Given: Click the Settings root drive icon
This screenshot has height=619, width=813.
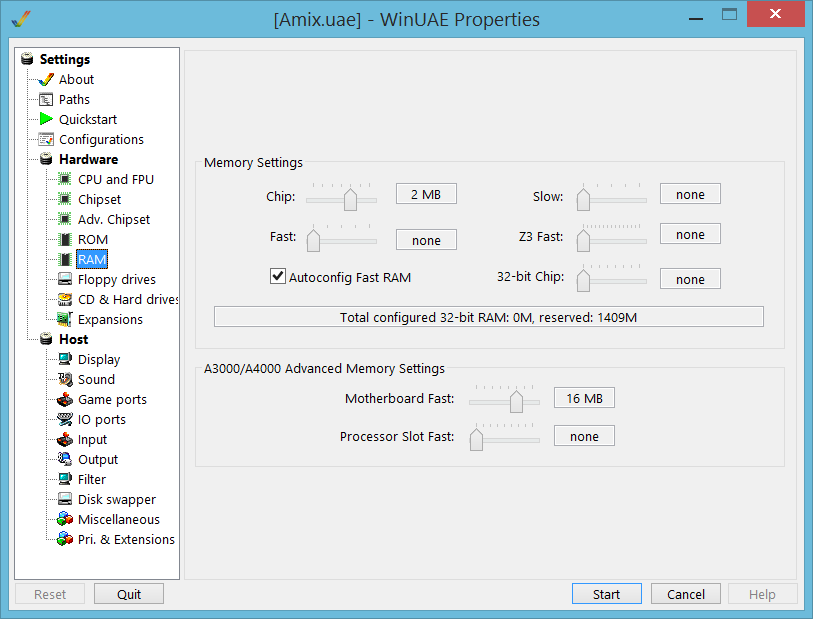Looking at the screenshot, I should click(x=27, y=59).
